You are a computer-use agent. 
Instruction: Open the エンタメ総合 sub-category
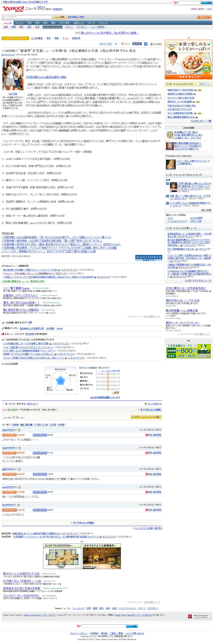(x=37, y=38)
